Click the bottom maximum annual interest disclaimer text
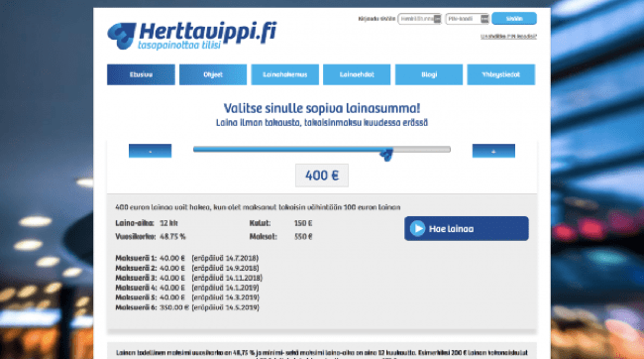This screenshot has height=359, width=644. pos(322,355)
